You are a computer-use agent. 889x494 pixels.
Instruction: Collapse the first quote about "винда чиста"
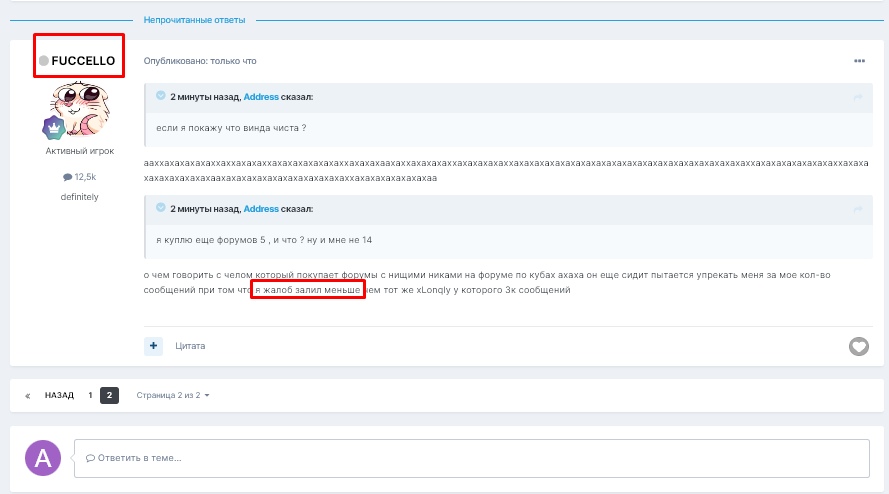(x=160, y=96)
